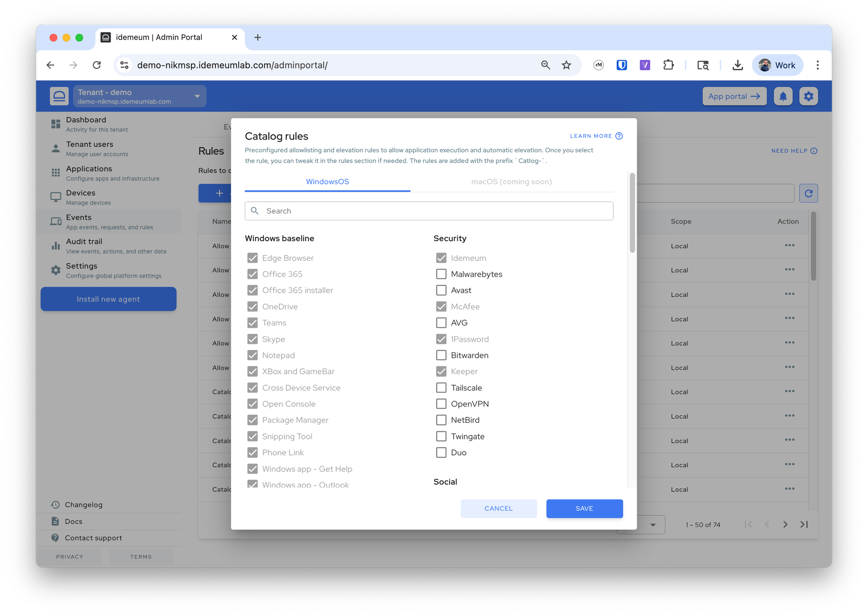
Task: Click the Audit trail chart icon
Action: (x=56, y=246)
